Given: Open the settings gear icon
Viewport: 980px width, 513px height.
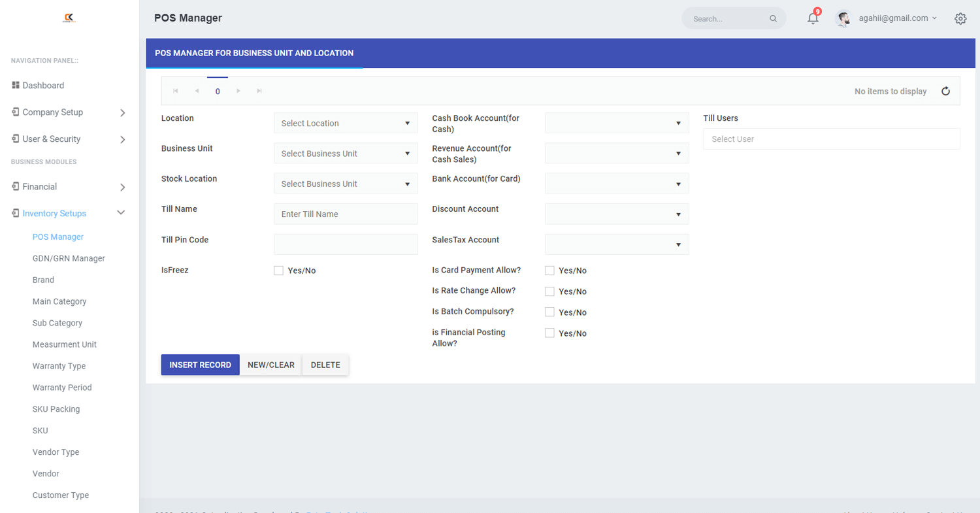Looking at the screenshot, I should 960,18.
